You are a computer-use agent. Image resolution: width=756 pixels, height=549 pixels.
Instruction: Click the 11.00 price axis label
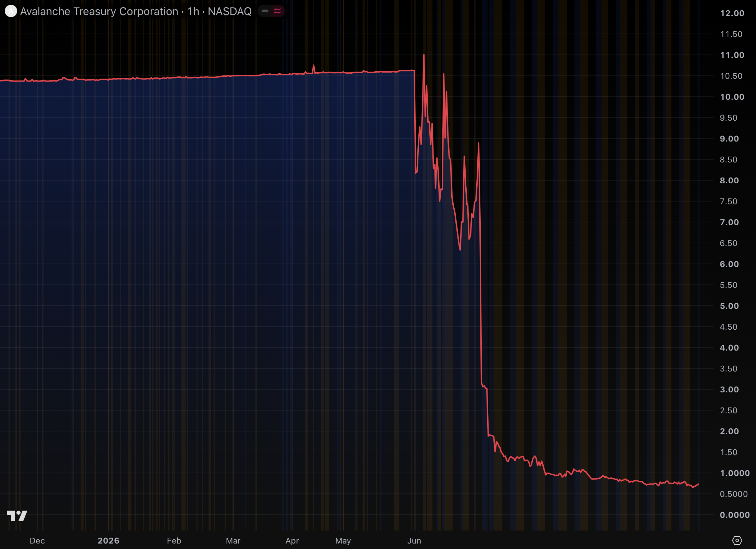pos(732,55)
